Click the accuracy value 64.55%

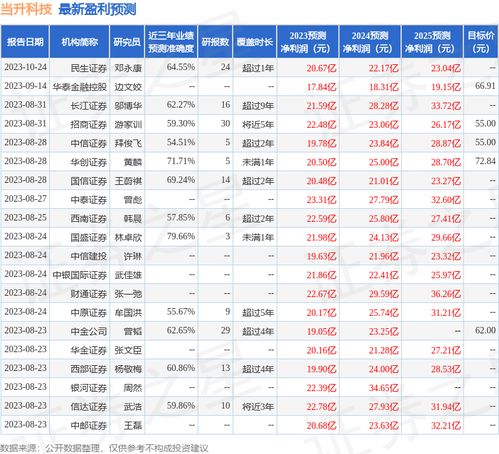(181, 67)
